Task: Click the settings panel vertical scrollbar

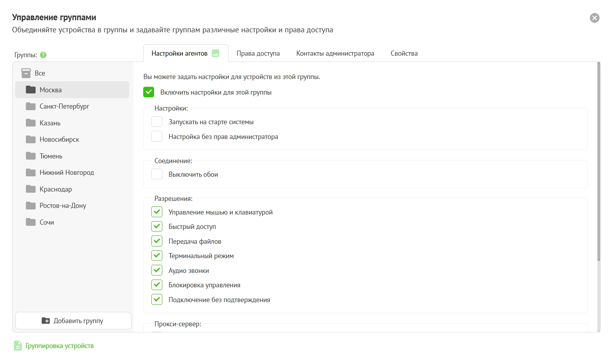Action: tap(599, 164)
